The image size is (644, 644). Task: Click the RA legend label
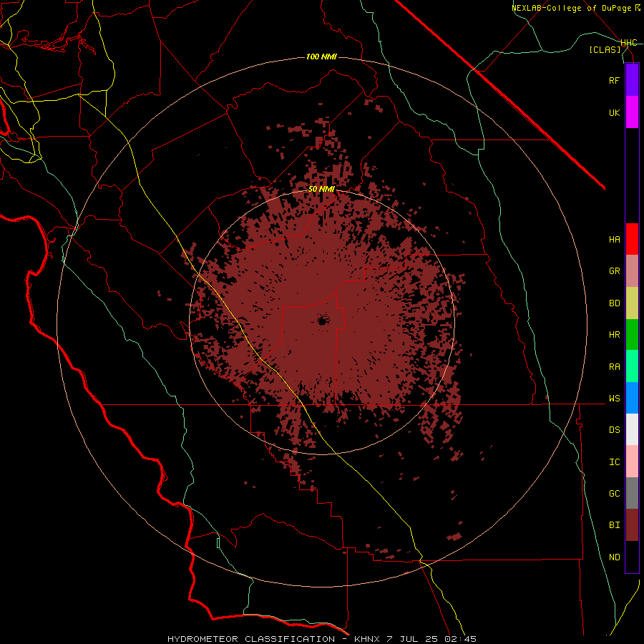point(615,366)
